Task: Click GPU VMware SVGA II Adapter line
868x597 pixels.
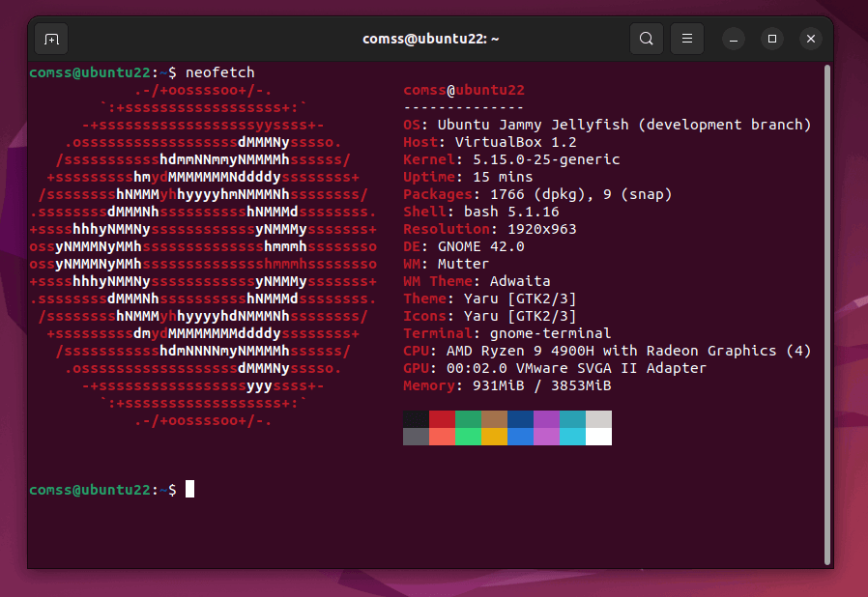Action: click(x=555, y=368)
